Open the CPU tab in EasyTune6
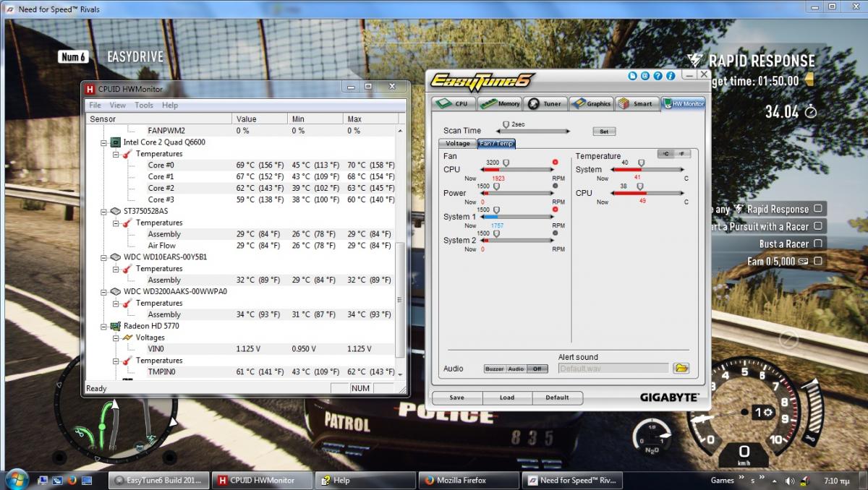This screenshot has width=868, height=490. click(x=453, y=103)
